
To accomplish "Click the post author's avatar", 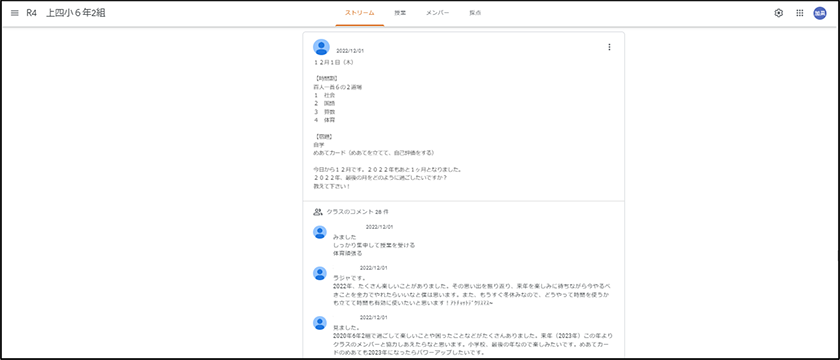I will 321,47.
